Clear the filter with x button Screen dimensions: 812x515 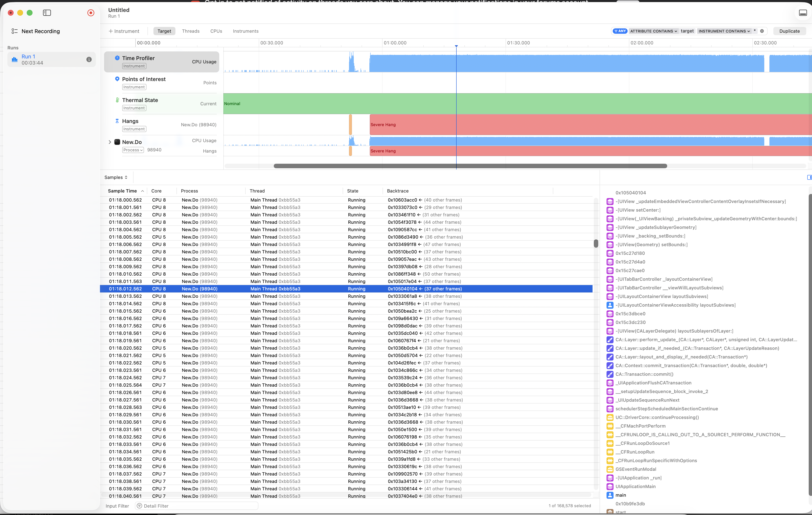point(762,31)
